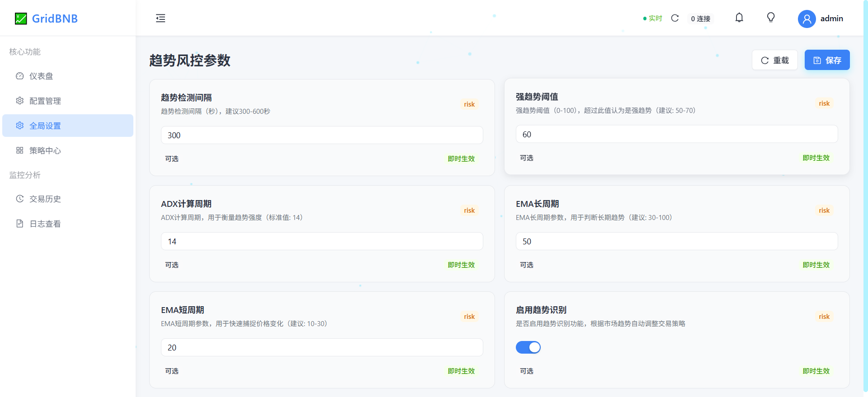Click the admin user avatar icon
868x397 pixels.
click(807, 19)
